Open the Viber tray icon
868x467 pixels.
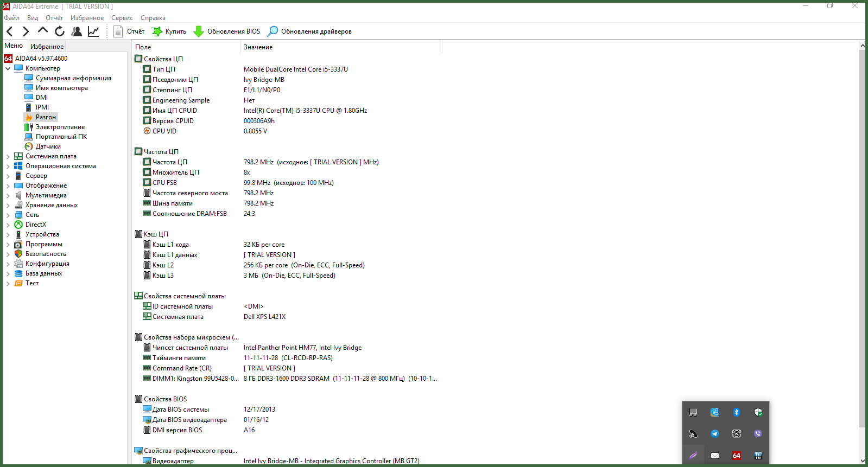coord(758,433)
